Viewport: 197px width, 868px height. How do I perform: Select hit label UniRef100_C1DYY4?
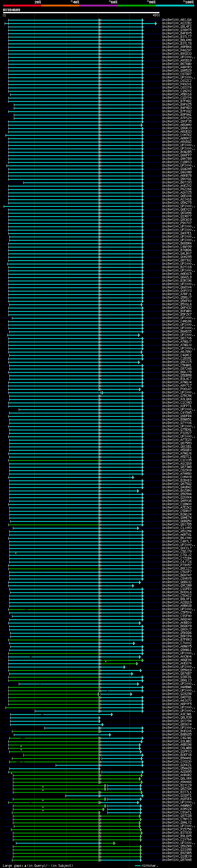(x=177, y=98)
